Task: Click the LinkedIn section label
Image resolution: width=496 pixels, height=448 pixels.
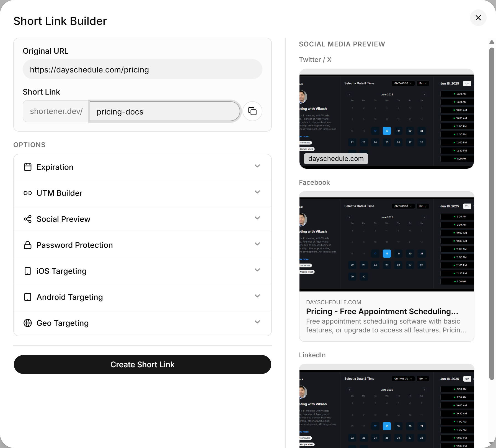Action: pyautogui.click(x=312, y=355)
